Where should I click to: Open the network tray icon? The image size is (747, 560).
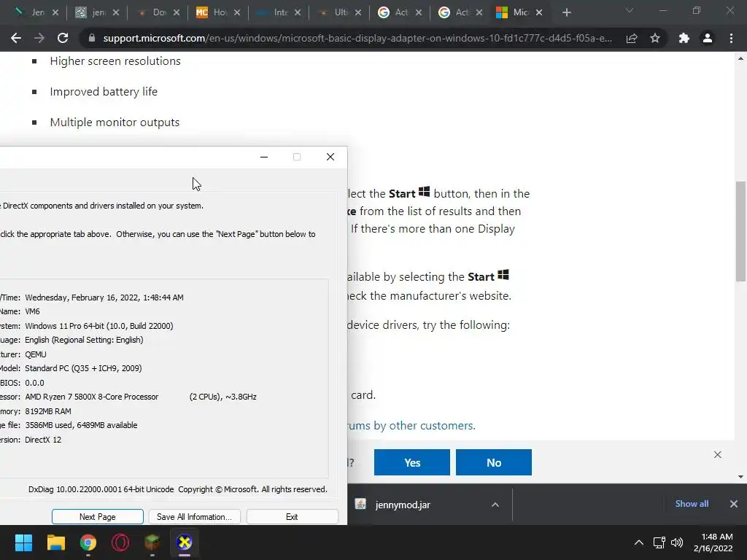pos(659,542)
